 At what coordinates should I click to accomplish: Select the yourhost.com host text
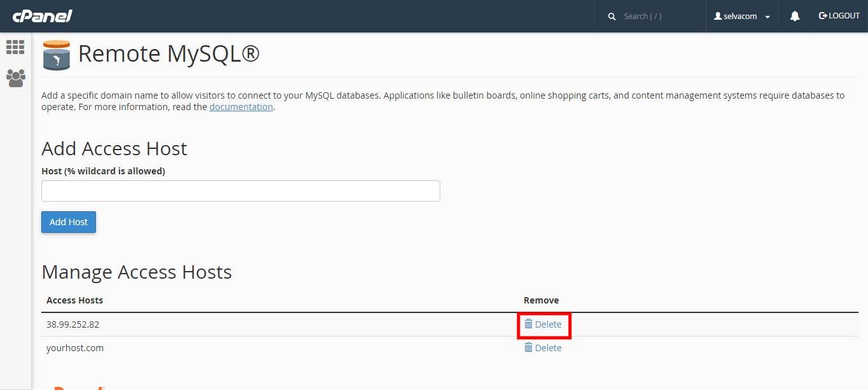pos(75,348)
